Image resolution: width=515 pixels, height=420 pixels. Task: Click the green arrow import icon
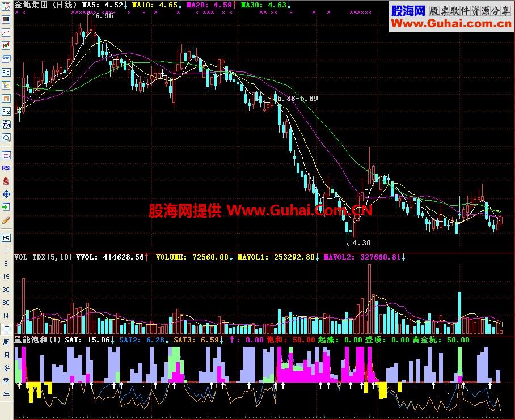[6, 207]
